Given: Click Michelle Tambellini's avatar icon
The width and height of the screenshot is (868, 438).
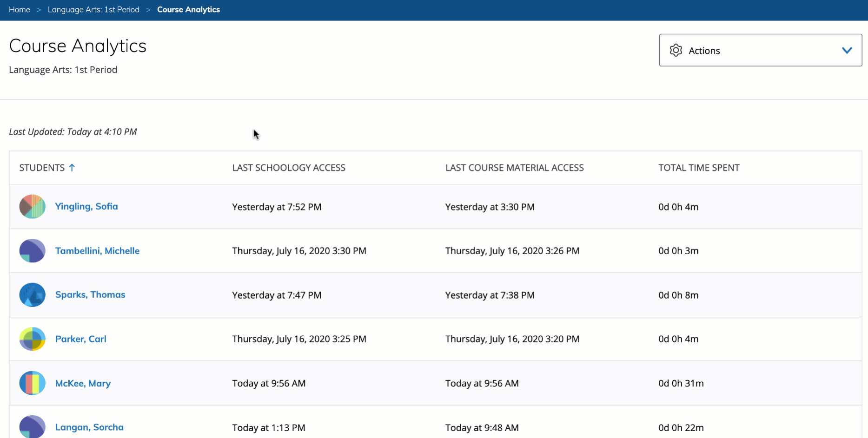Looking at the screenshot, I should coord(32,251).
